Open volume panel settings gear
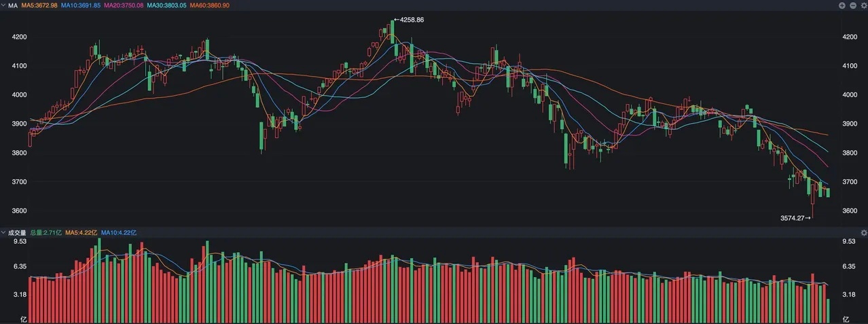This screenshot has height=324, width=868. pyautogui.click(x=863, y=233)
